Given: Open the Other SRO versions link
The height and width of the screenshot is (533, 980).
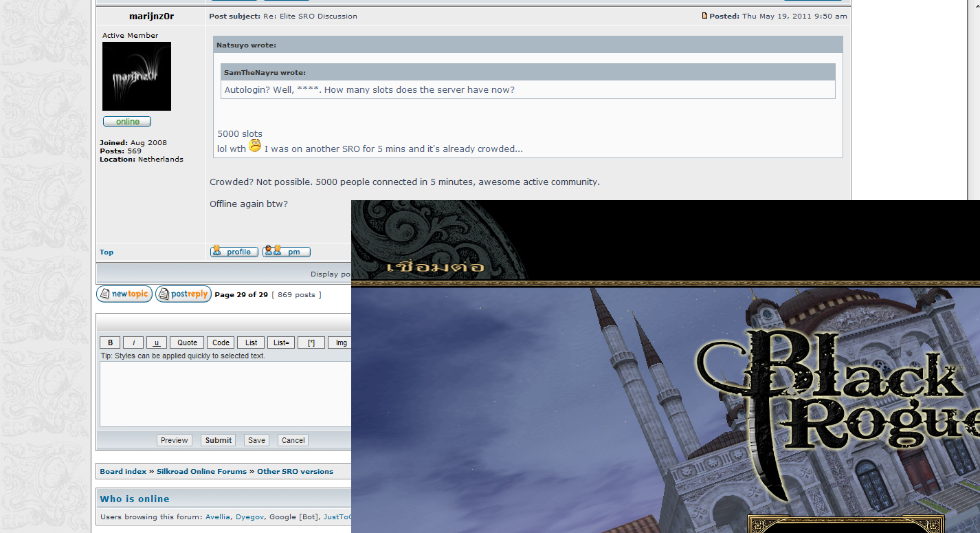Looking at the screenshot, I should (x=295, y=471).
